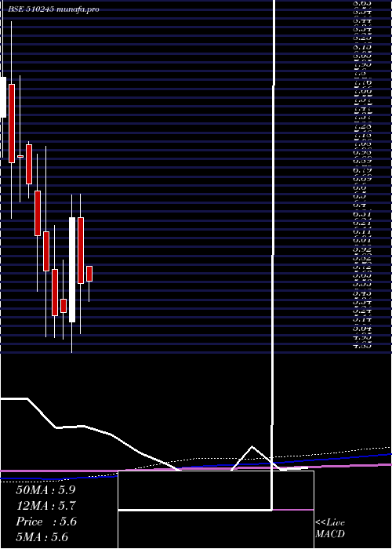Click the '5MA : 5.6' reading
The image size is (392, 549).
coord(42,537)
